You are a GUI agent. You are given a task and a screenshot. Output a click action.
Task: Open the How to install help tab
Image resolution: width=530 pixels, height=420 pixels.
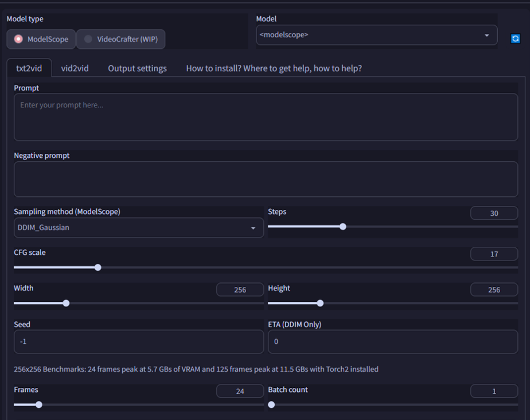(x=274, y=68)
